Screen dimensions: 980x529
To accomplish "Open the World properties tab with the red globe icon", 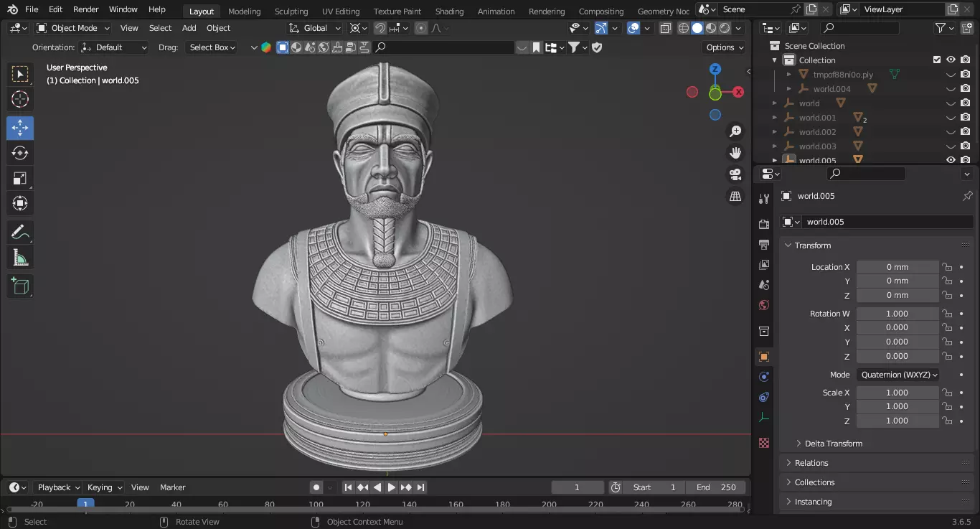I will click(x=764, y=305).
